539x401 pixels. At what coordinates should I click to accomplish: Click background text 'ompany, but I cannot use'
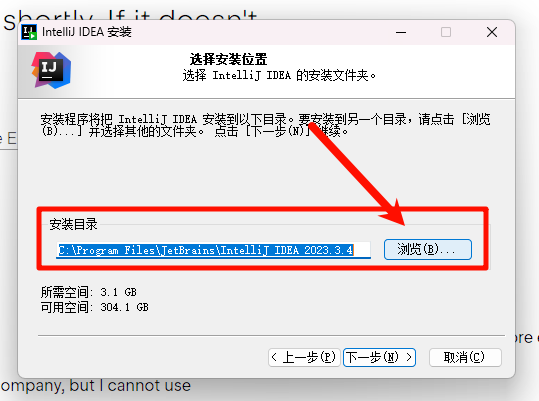pyautogui.click(x=96, y=386)
